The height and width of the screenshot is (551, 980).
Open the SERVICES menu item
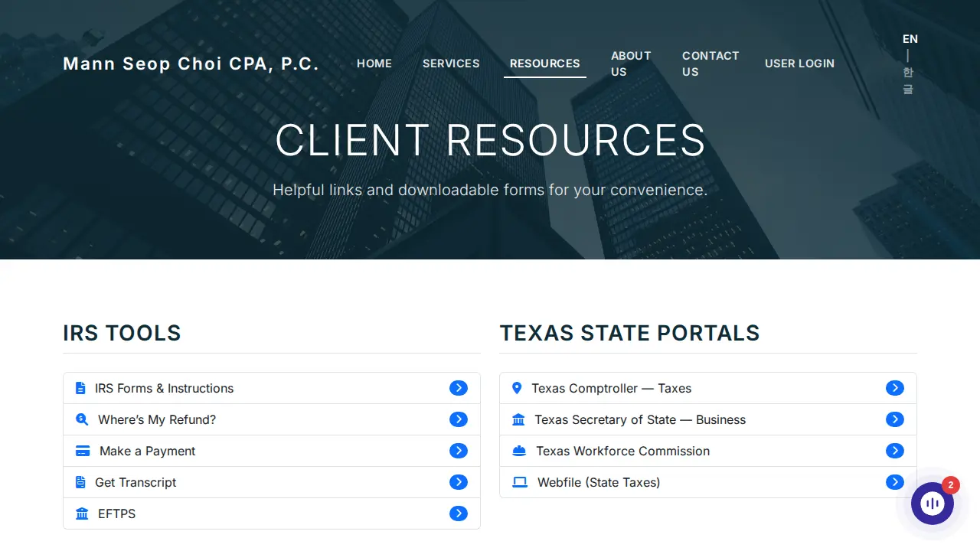(451, 64)
